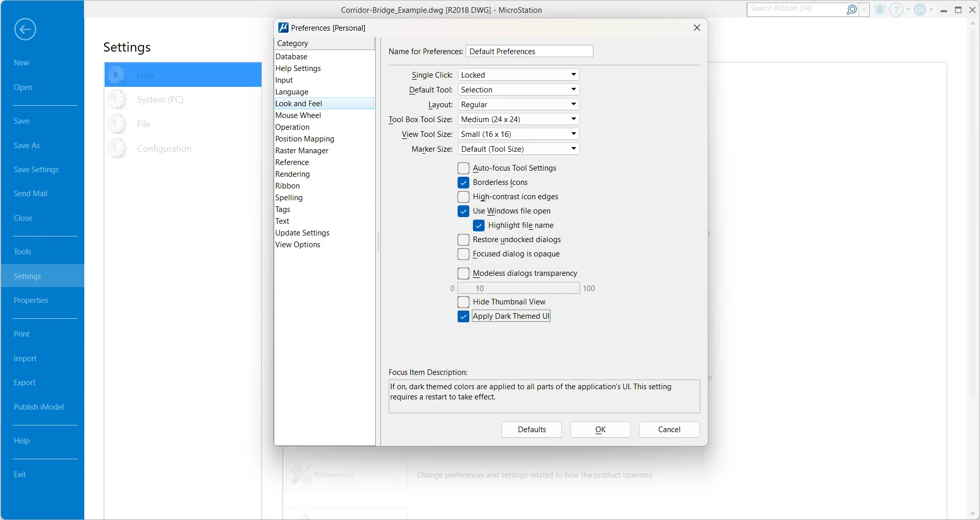Screen dimensions: 980x520
Task: Expand the Search Ribbon dropdown arrow
Action: pyautogui.click(x=864, y=9)
